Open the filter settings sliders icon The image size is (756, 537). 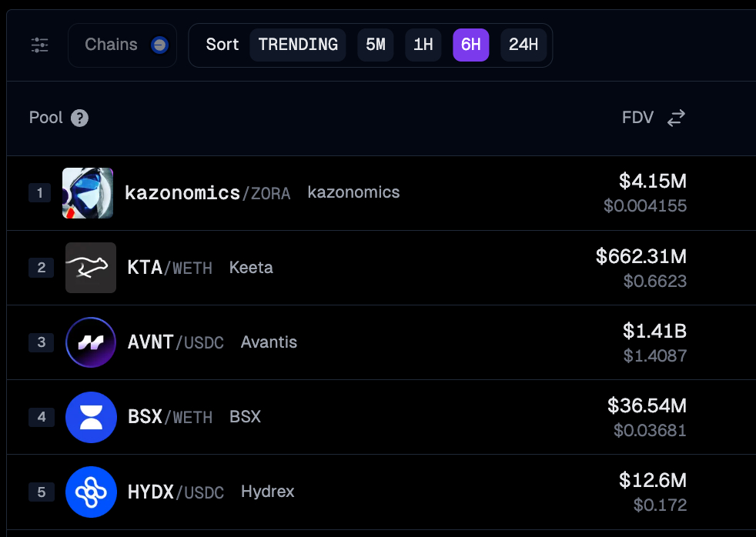40,45
